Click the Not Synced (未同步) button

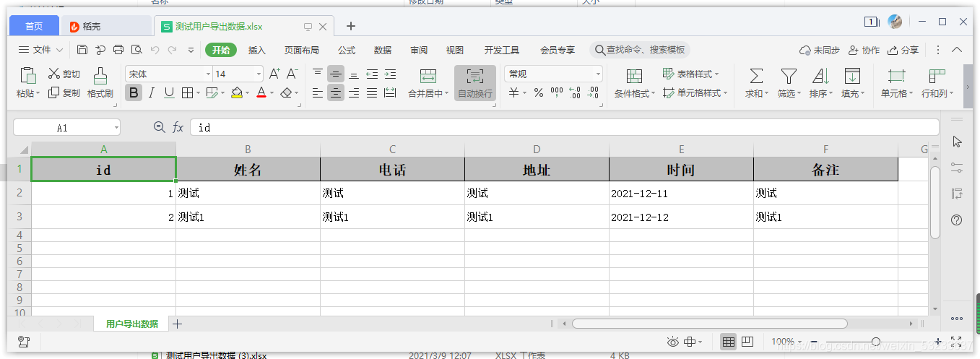click(819, 50)
